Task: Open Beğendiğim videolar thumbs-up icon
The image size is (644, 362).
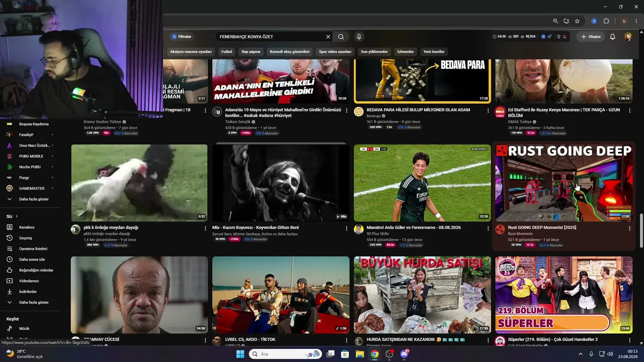Action: click(x=9, y=270)
